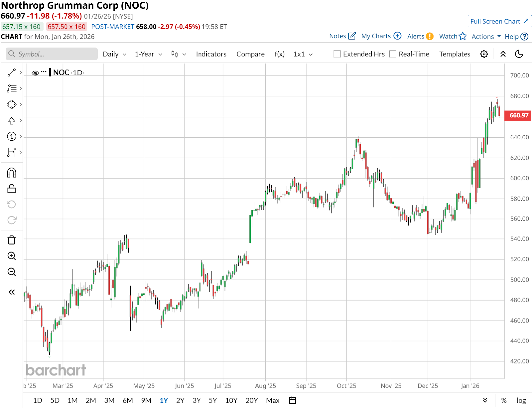Viewport: 532px width, 409px height.
Task: Open the 1-Year range dropdown
Action: (x=148, y=54)
